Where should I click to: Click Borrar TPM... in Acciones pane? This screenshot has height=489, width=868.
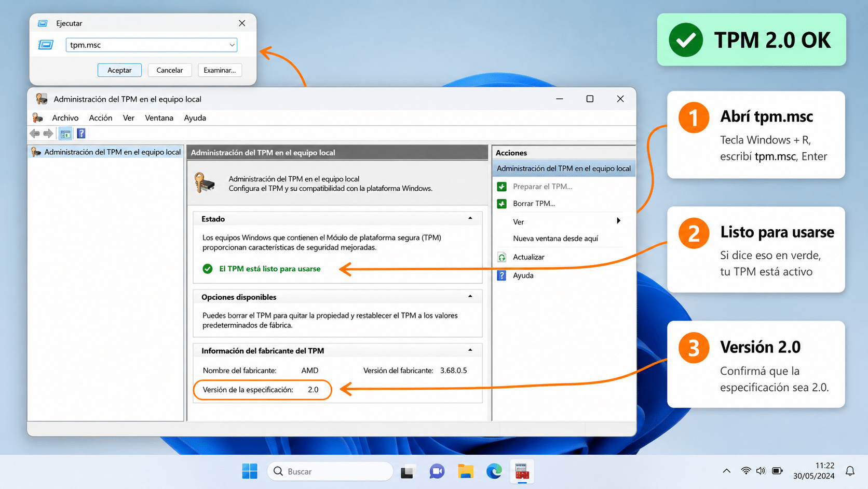(x=534, y=204)
